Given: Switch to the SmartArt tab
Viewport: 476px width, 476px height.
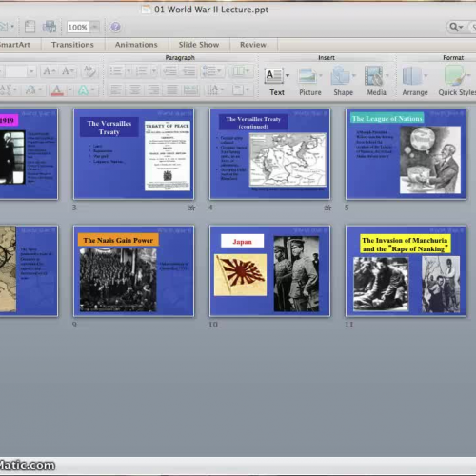Looking at the screenshot, I should click(14, 45).
